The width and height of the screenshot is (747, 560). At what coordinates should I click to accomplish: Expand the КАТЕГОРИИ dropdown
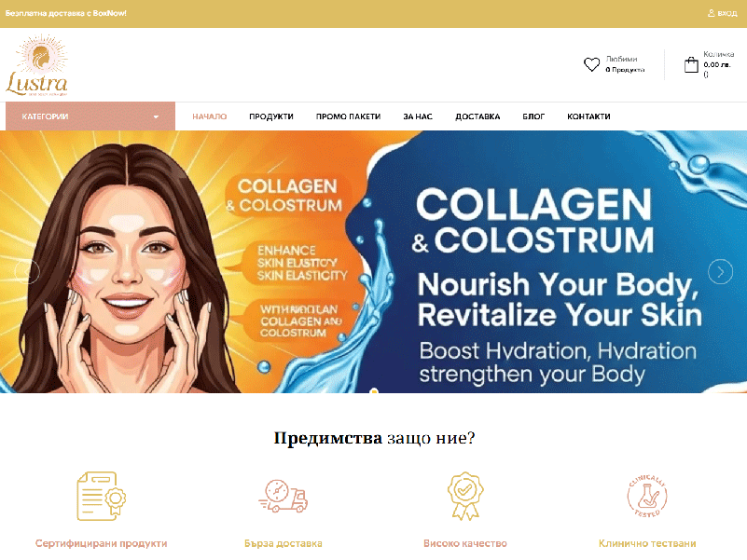click(90, 116)
